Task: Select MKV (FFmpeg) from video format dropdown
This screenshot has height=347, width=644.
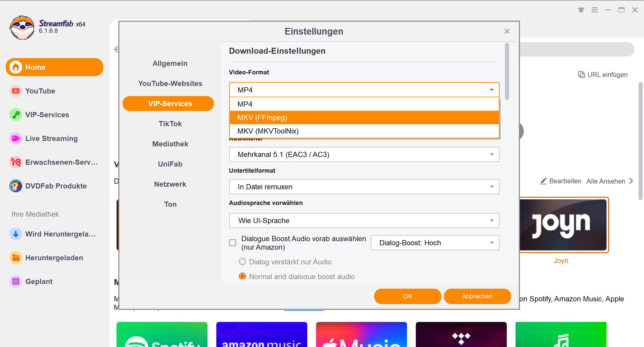Action: (365, 117)
